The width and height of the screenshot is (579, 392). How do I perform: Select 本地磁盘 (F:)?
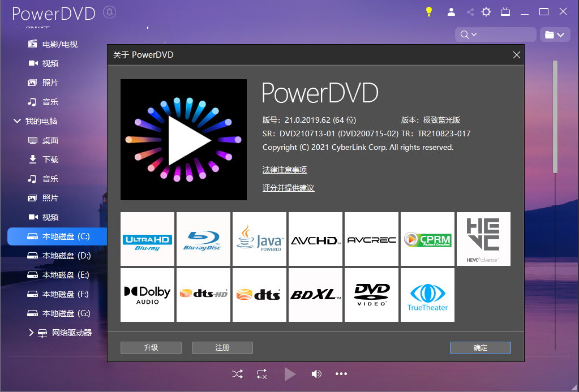[58, 294]
